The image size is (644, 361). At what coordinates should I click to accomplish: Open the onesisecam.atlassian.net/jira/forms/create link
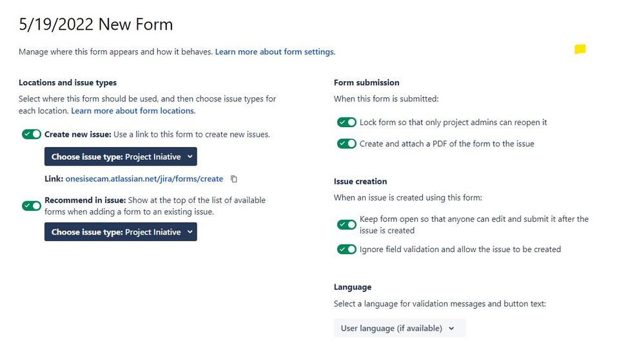coord(144,179)
